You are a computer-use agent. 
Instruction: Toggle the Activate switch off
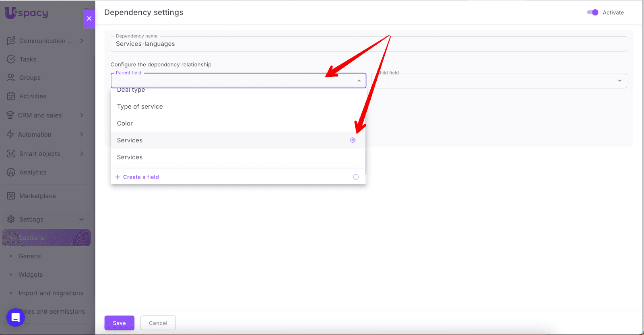pyautogui.click(x=593, y=12)
